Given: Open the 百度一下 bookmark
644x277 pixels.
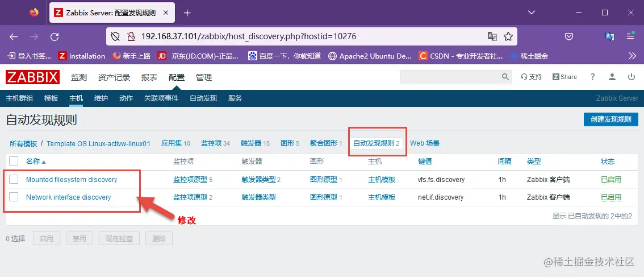Looking at the screenshot, I should click(285, 56).
